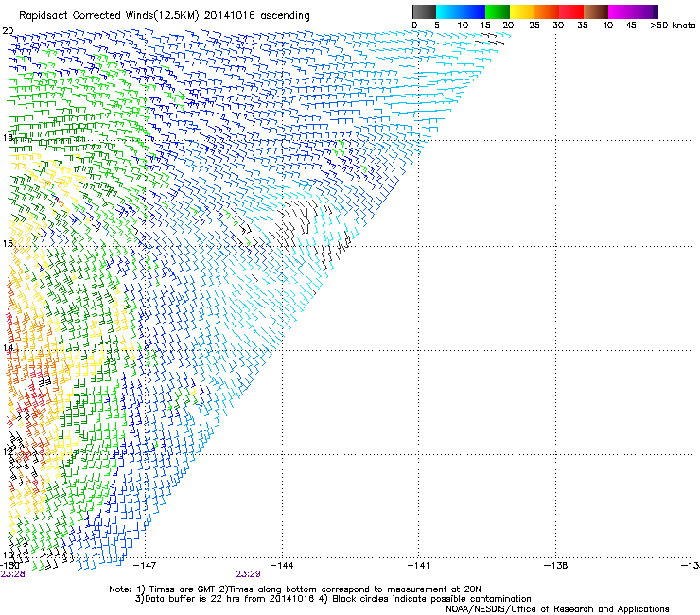Click the latitude label 16
The image size is (700, 615).
click(x=8, y=243)
